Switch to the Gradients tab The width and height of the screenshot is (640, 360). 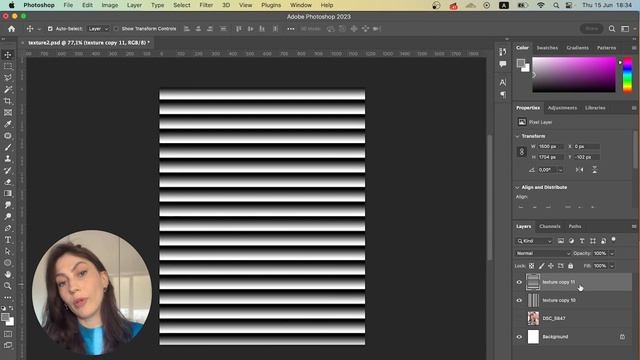click(577, 48)
